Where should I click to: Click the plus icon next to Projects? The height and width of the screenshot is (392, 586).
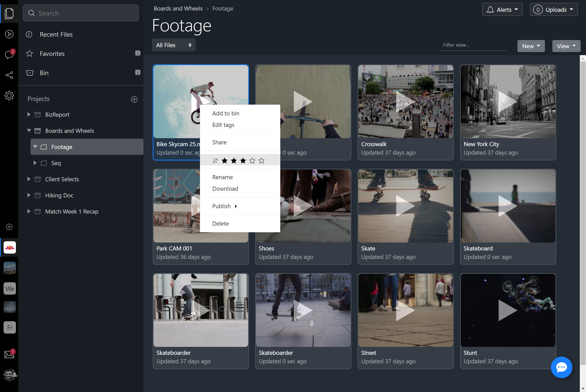(134, 99)
